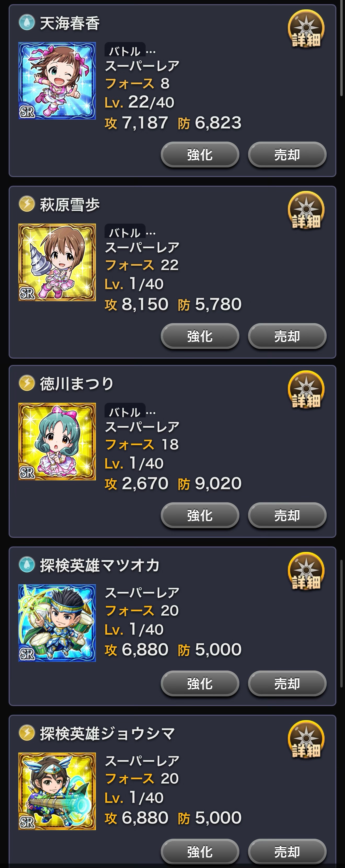The height and width of the screenshot is (868, 345).
Task: Select the 探検英雄マツオカ drummer thumbnail
Action: [57, 623]
